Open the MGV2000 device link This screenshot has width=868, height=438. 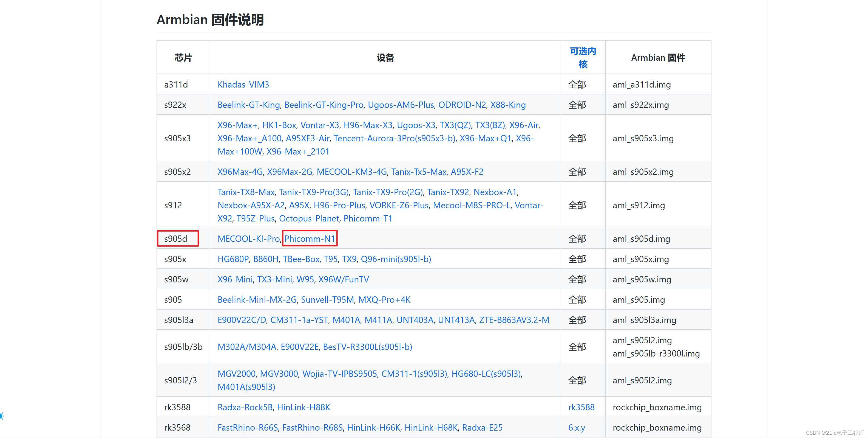tap(236, 374)
